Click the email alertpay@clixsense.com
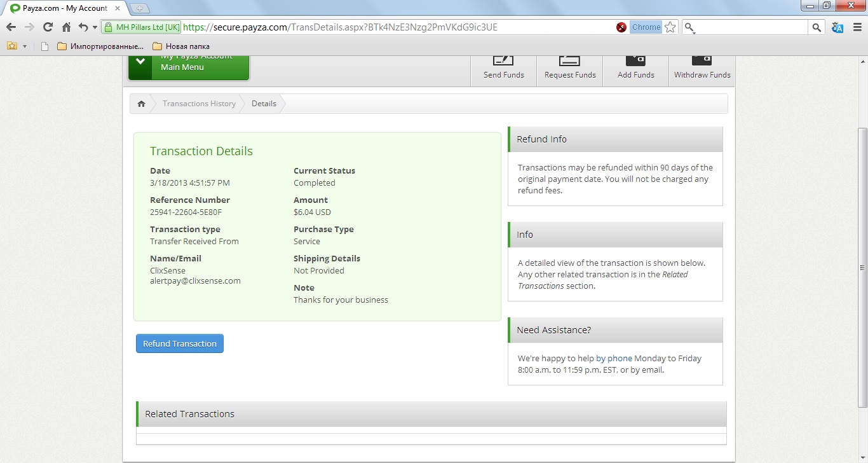Viewport: 868px width, 463px height. coord(195,281)
